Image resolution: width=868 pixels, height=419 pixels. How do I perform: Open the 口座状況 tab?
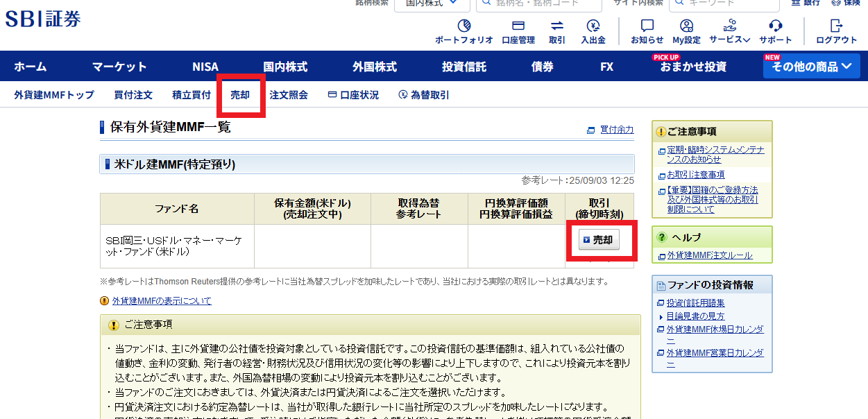tap(353, 95)
